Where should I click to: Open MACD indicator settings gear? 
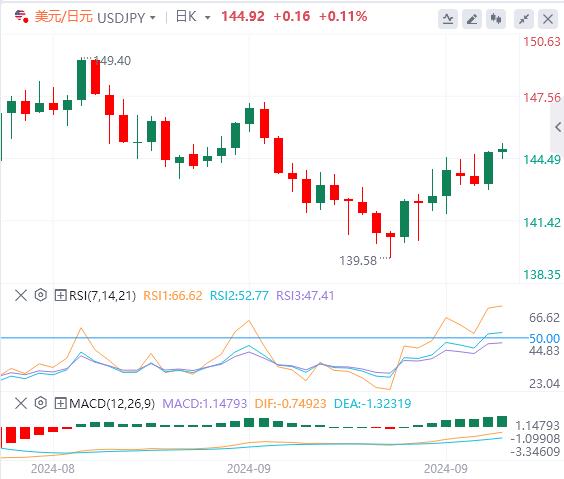click(41, 403)
